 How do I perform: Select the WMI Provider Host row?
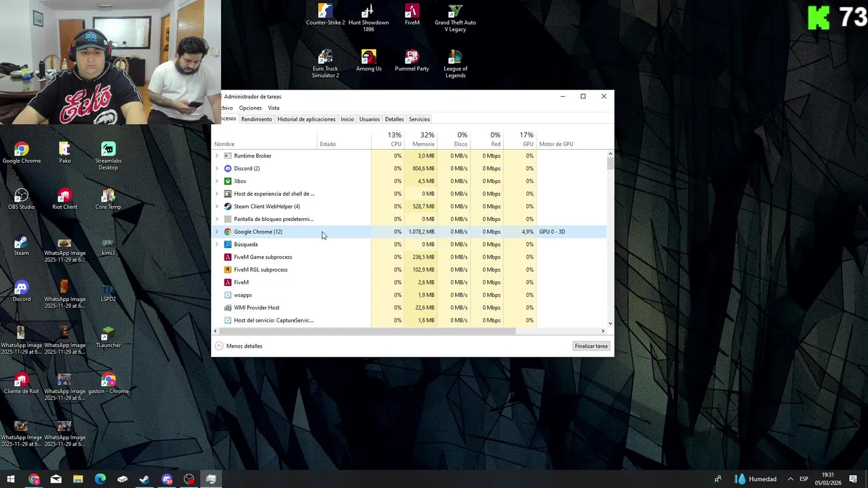[409, 308]
